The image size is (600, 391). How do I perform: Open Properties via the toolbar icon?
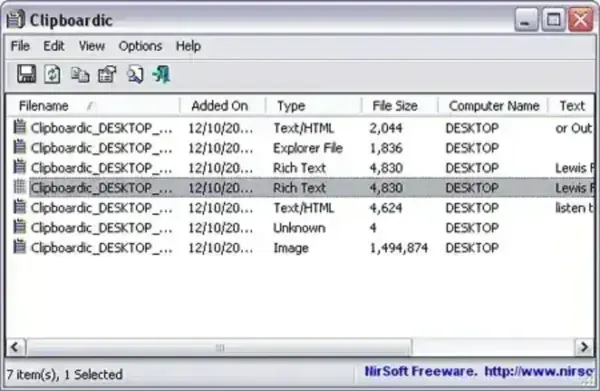[107, 75]
